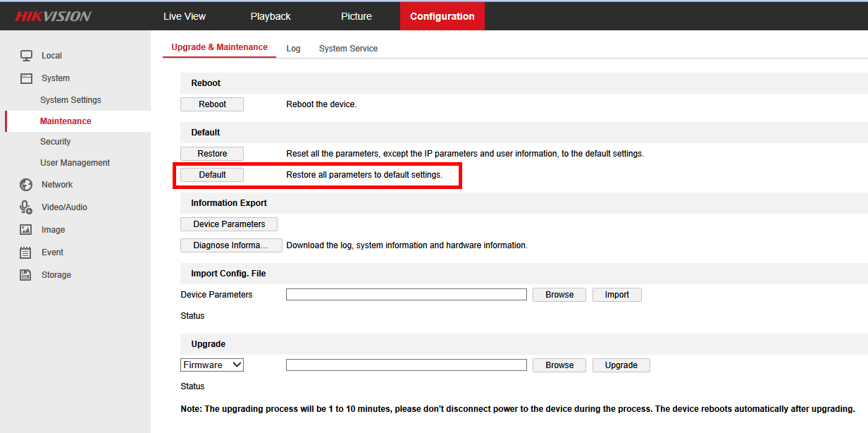868x433 pixels.
Task: Click Default to restore all parameters
Action: click(x=211, y=174)
